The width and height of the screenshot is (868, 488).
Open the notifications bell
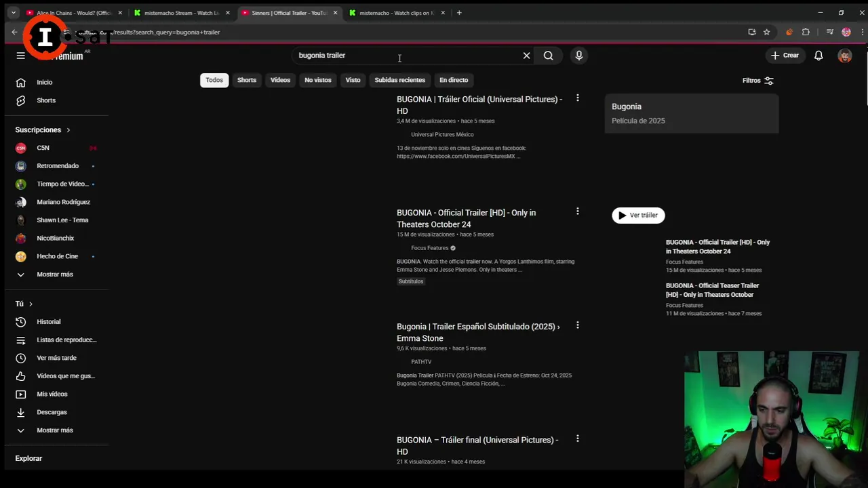click(x=818, y=56)
